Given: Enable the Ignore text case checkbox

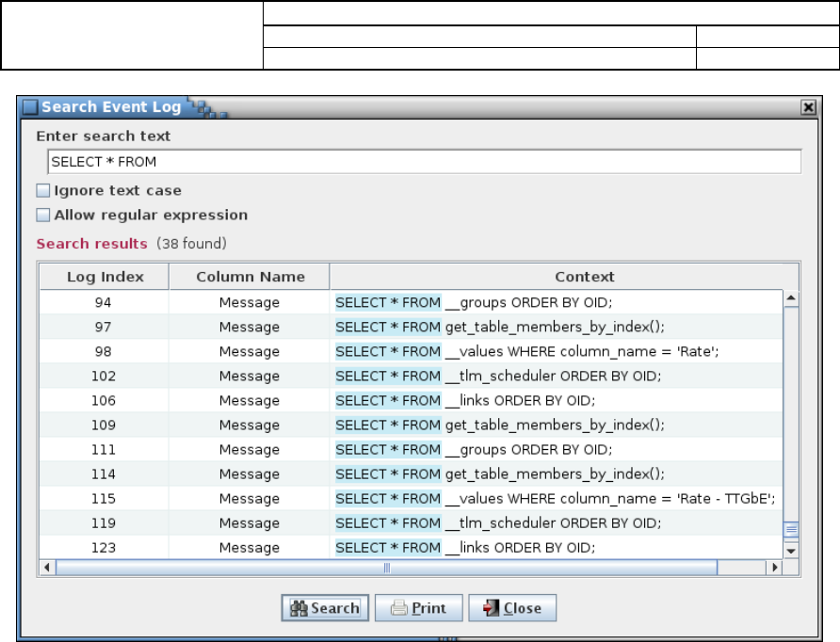Looking at the screenshot, I should pyautogui.click(x=43, y=190).
